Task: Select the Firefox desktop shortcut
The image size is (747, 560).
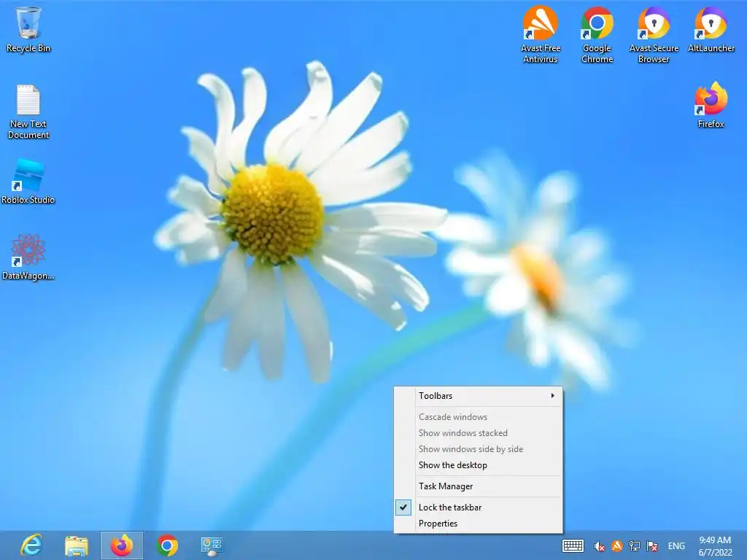Action: pos(711,105)
